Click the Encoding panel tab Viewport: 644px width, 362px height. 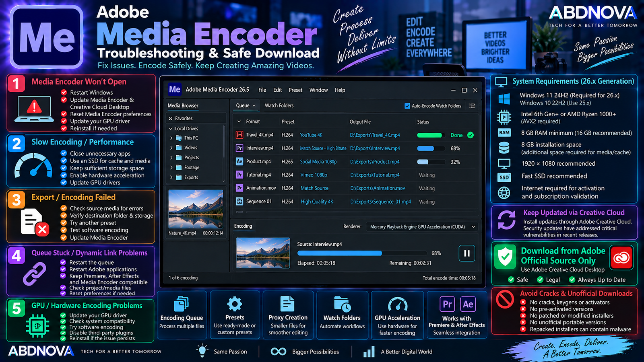(243, 226)
